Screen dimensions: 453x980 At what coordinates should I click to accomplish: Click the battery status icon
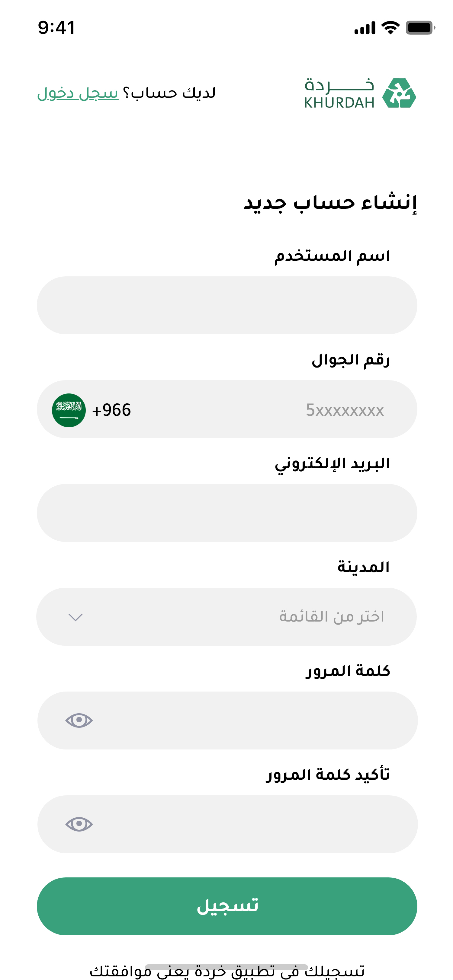(x=420, y=28)
